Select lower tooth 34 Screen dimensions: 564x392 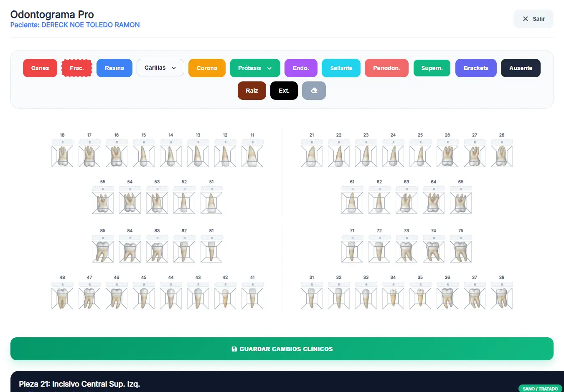(393, 298)
